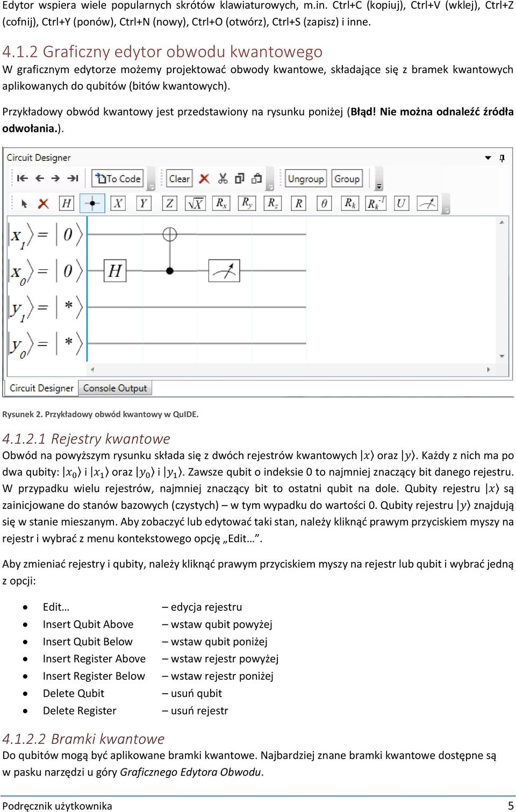Click the scroll up arrow in circuit view
Viewport: 516px width, 812px height.
[502, 222]
